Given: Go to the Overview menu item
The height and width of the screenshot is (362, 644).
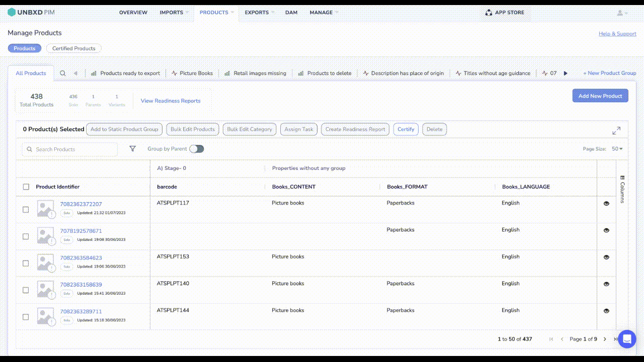Looking at the screenshot, I should 133,13.
